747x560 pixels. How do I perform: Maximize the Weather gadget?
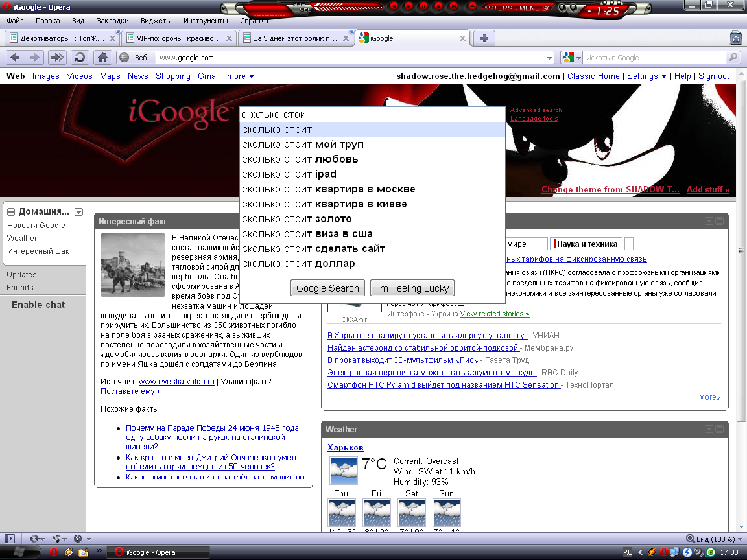(x=719, y=430)
